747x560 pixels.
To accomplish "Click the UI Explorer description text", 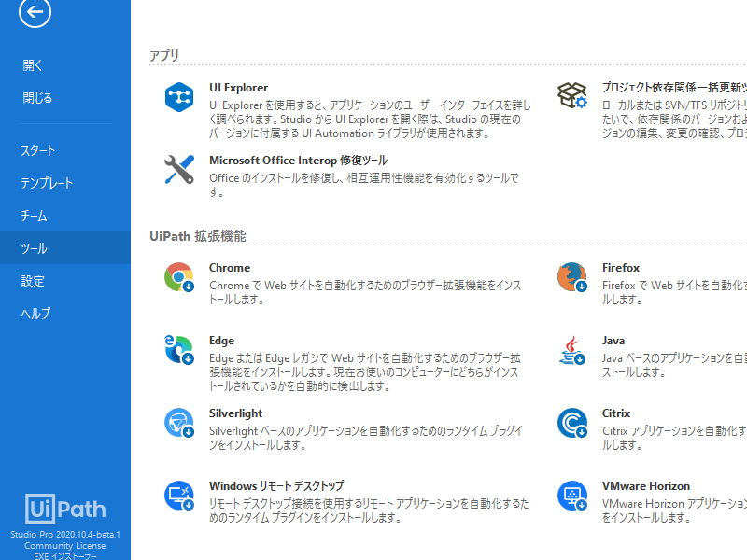I will pos(370,119).
